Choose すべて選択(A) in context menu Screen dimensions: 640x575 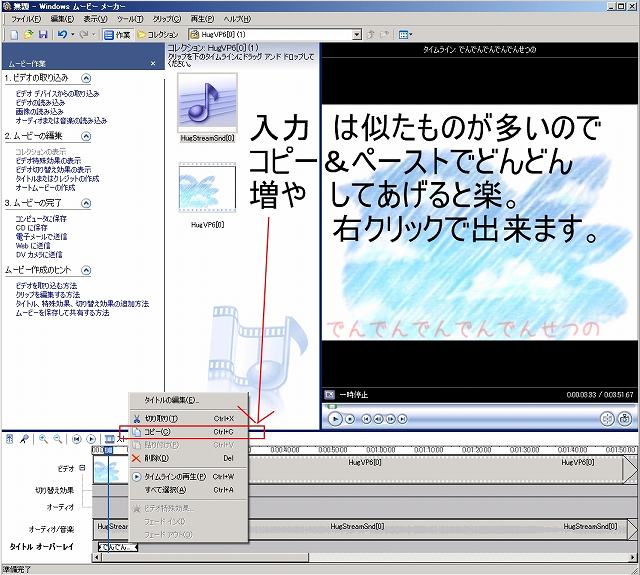coord(189,490)
